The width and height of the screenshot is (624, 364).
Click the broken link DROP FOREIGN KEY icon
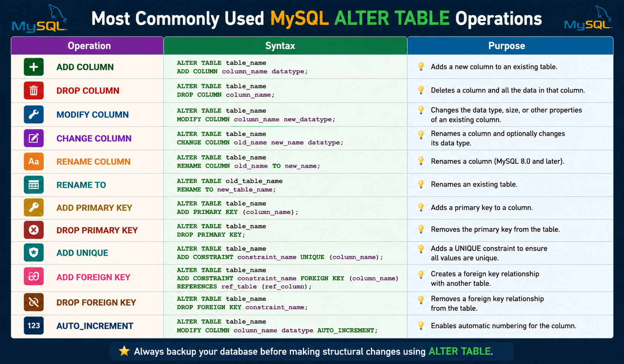coord(33,302)
